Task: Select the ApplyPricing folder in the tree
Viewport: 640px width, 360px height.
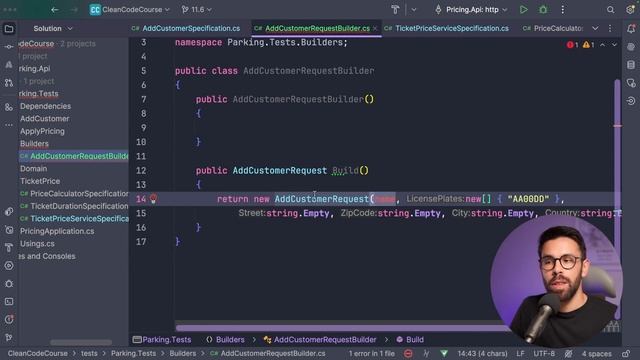Action: (42, 131)
